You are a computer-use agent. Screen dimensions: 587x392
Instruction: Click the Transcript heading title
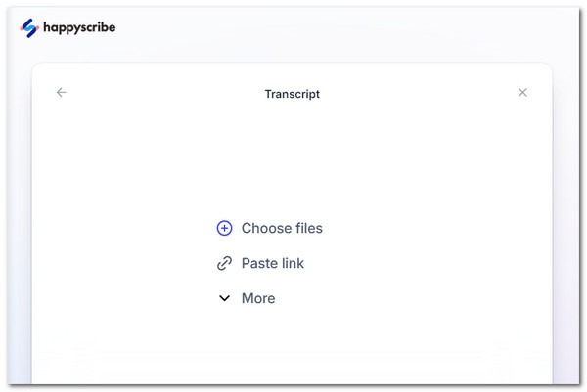click(x=293, y=94)
